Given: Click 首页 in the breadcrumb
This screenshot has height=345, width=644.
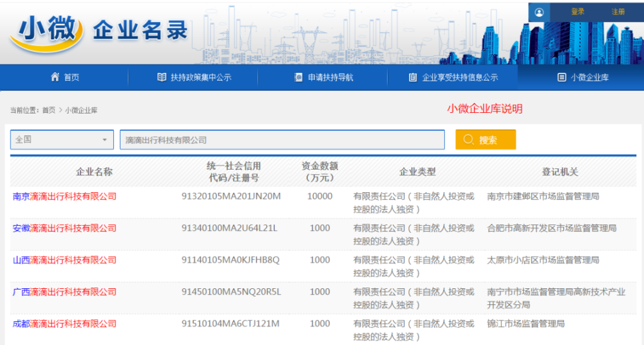Looking at the screenshot, I should 48,110.
